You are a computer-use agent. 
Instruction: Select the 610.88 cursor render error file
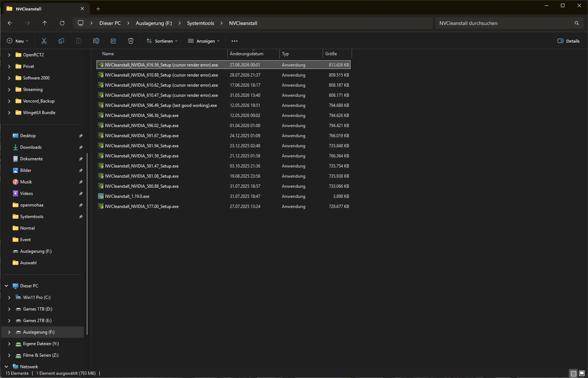[224, 75]
